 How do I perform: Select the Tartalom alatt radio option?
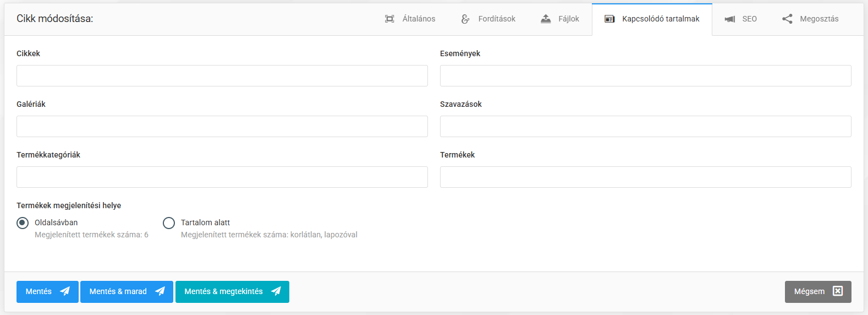[169, 223]
